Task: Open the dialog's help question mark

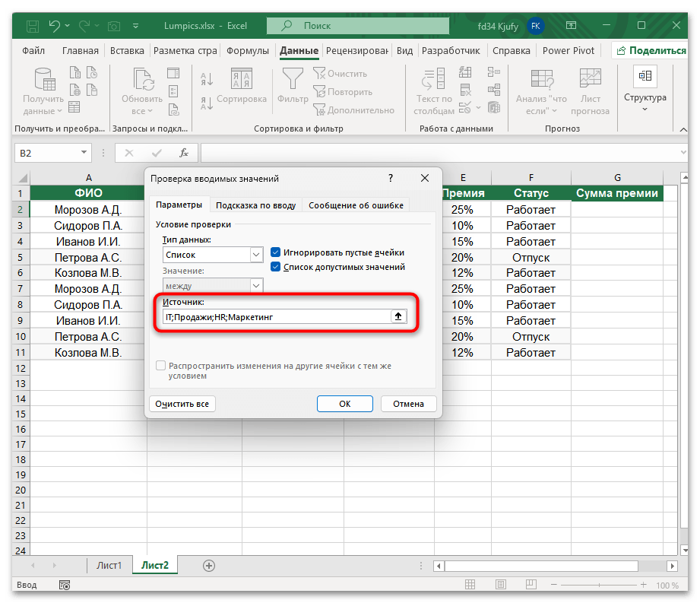Action: [x=391, y=179]
